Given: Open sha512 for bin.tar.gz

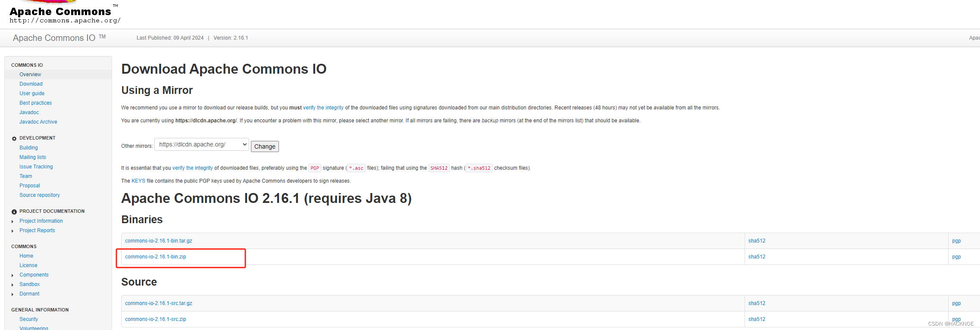Looking at the screenshot, I should (757, 241).
